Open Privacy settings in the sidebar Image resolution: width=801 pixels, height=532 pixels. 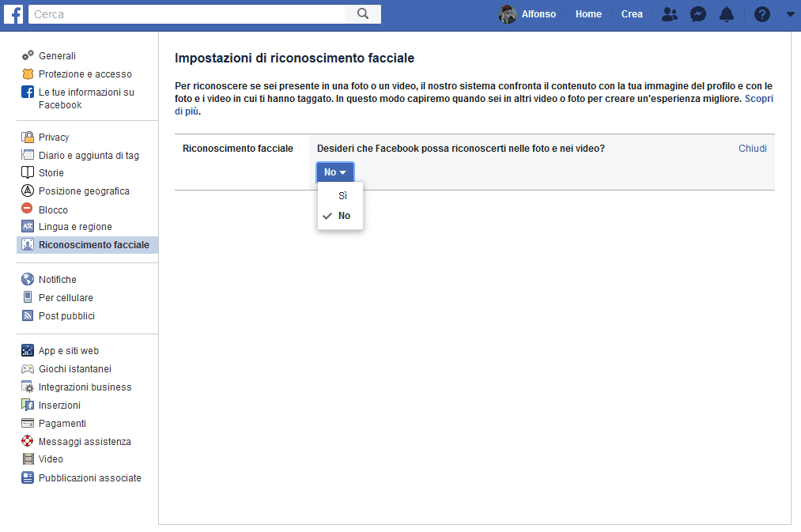click(x=54, y=138)
